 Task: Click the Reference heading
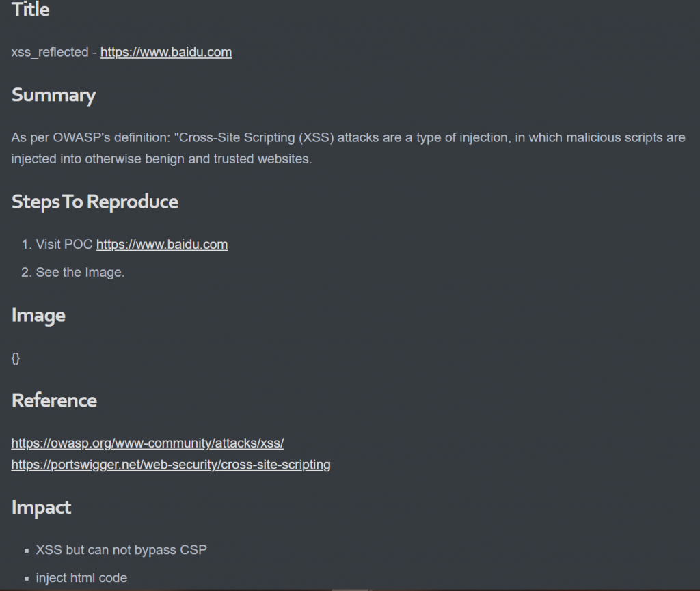[54, 400]
